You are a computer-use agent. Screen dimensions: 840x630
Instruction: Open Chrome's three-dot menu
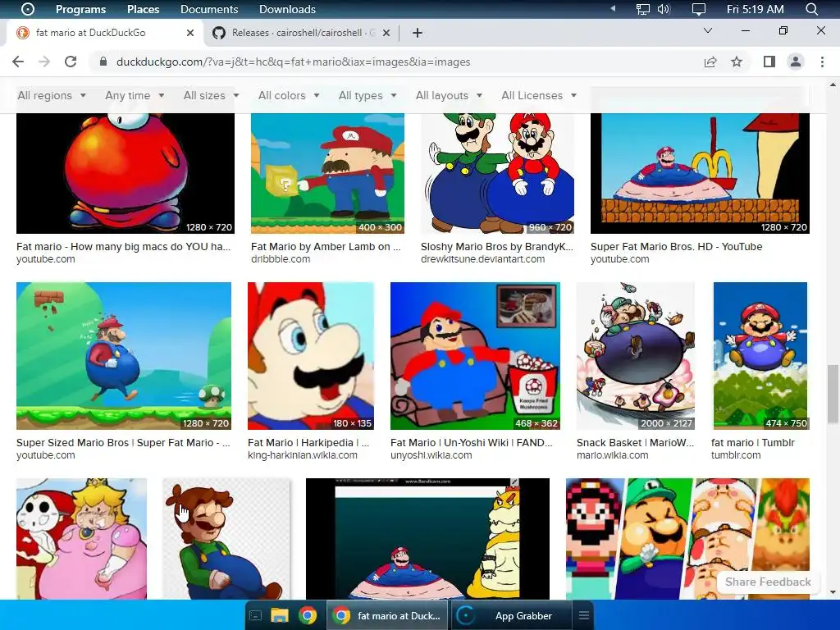click(822, 62)
